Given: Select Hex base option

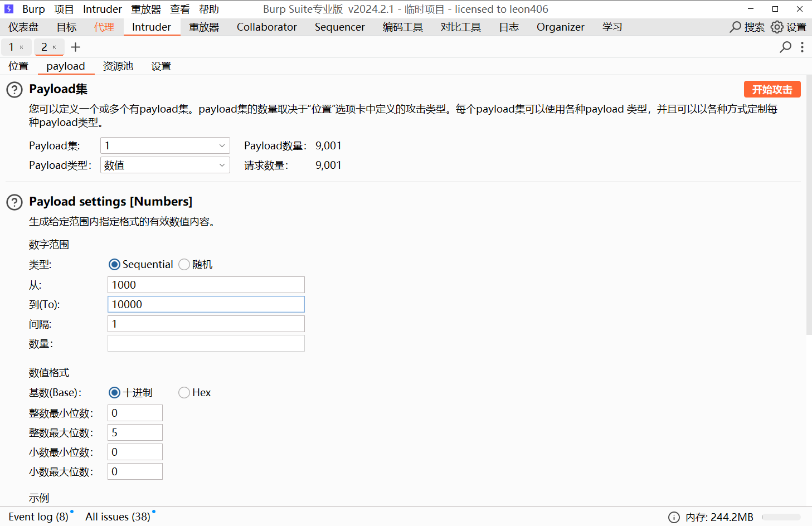Looking at the screenshot, I should point(184,392).
